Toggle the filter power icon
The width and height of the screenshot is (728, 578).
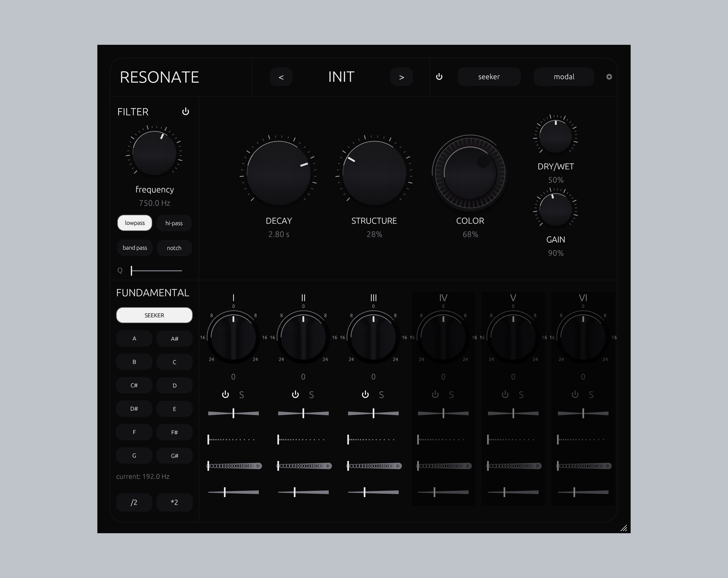click(185, 112)
